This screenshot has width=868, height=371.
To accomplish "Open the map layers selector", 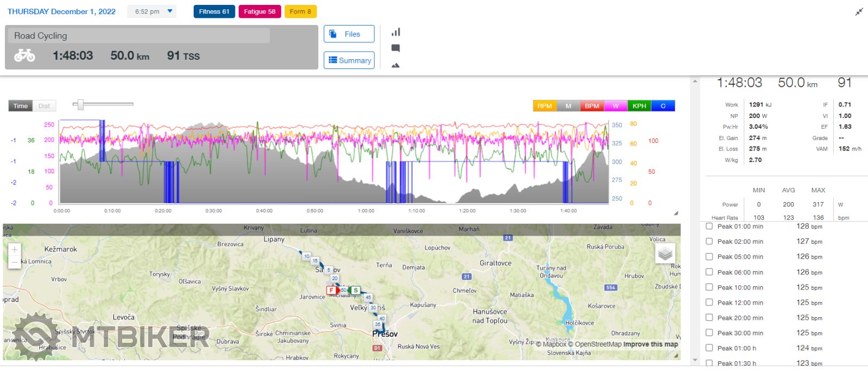I will coord(665,254).
